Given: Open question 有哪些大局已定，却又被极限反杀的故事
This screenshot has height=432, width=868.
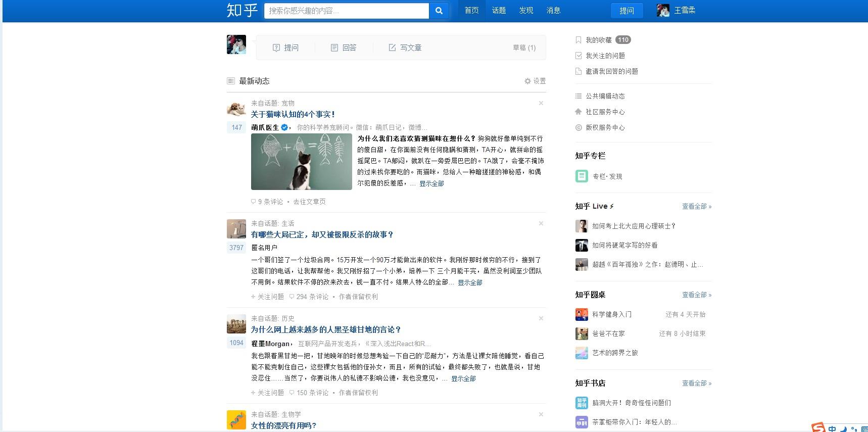Looking at the screenshot, I should [322, 234].
